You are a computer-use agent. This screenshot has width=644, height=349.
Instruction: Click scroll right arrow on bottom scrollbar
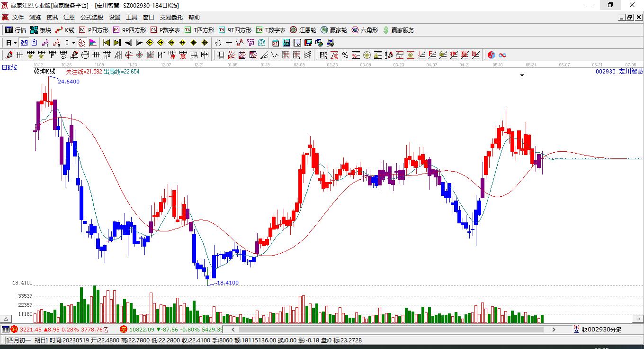554,329
